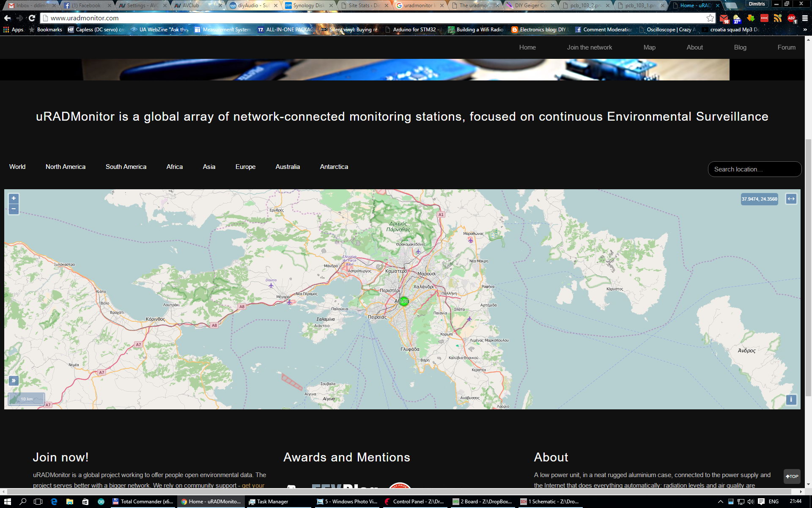Screen dimensions: 812x508
Task: Open 'Oscilloscope | Crazy A' bookmark
Action: pyautogui.click(x=667, y=30)
